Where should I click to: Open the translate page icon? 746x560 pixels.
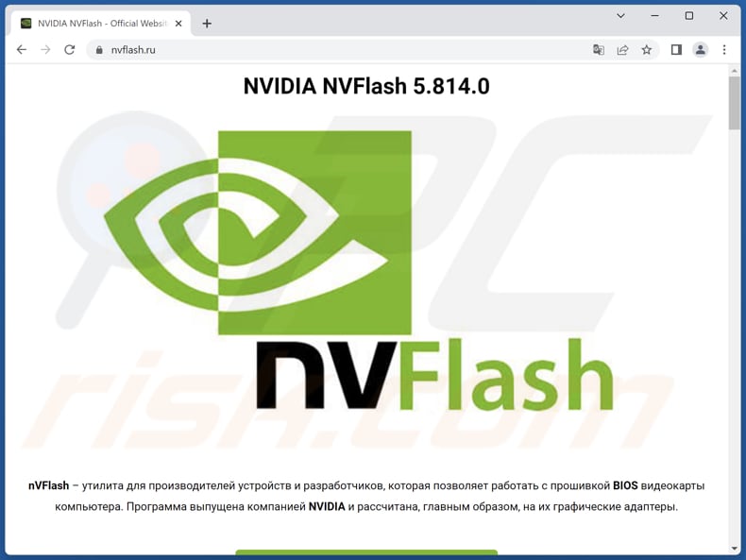(599, 49)
